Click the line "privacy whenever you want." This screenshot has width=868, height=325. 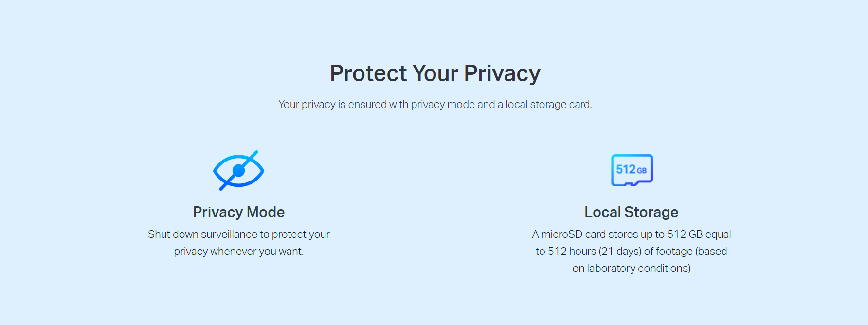pyautogui.click(x=238, y=252)
